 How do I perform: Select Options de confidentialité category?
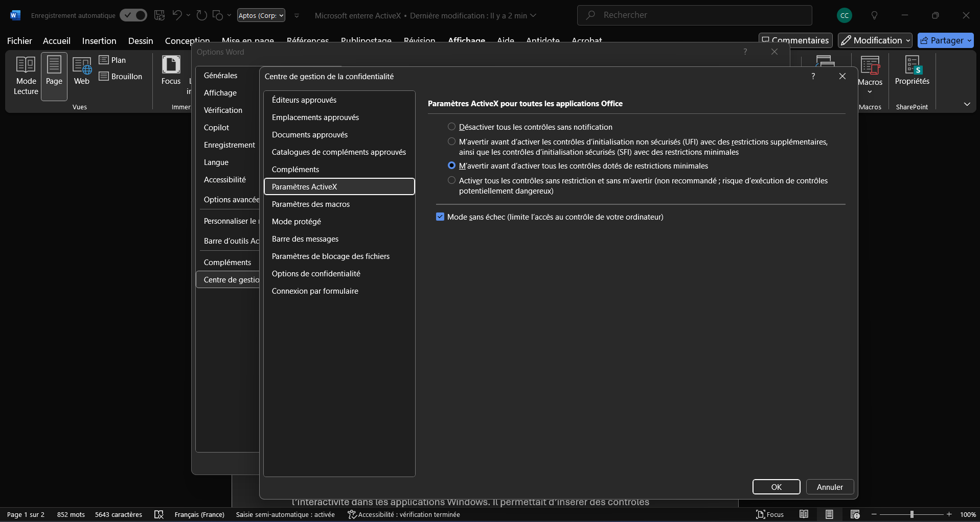(x=339, y=274)
